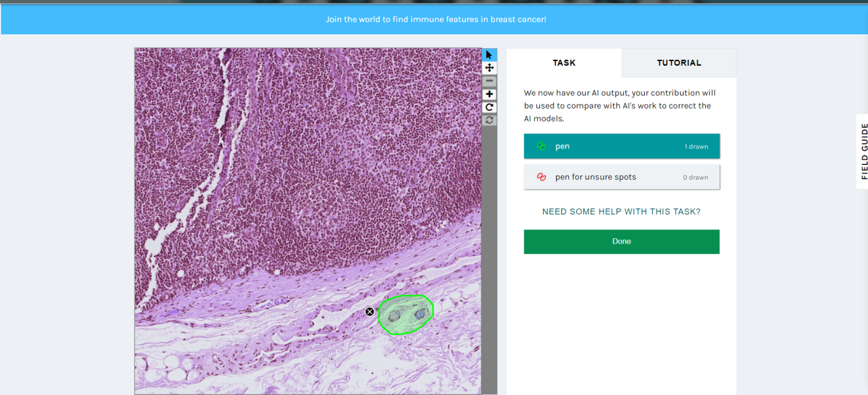868x395 pixels.
Task: Rotate the slide image clockwise
Action: [489, 107]
